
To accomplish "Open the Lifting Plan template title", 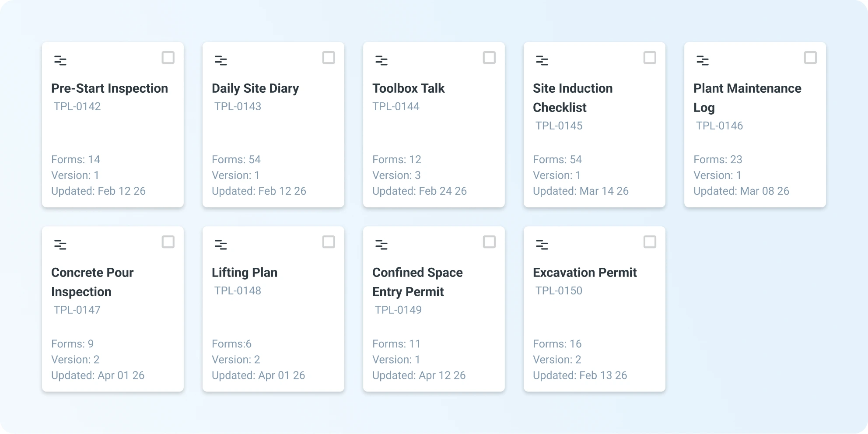I will [x=245, y=273].
